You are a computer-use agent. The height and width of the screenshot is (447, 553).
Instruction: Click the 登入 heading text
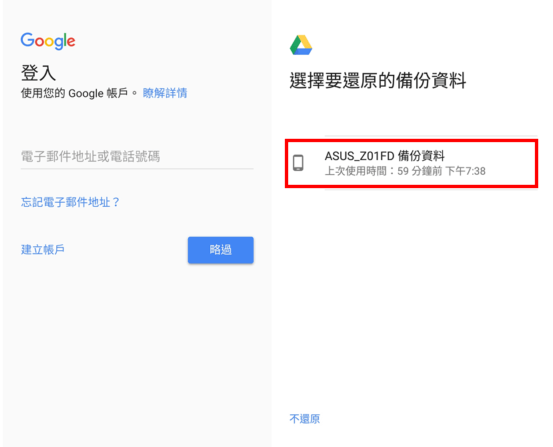[x=38, y=73]
